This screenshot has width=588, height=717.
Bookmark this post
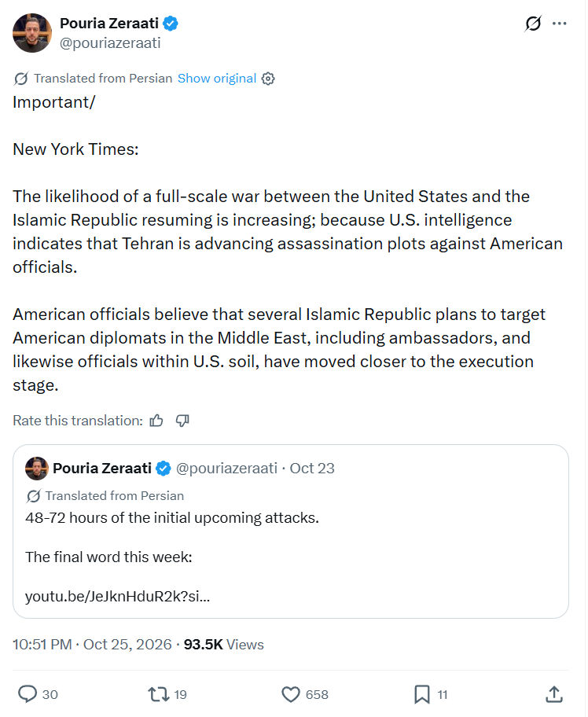(x=422, y=694)
